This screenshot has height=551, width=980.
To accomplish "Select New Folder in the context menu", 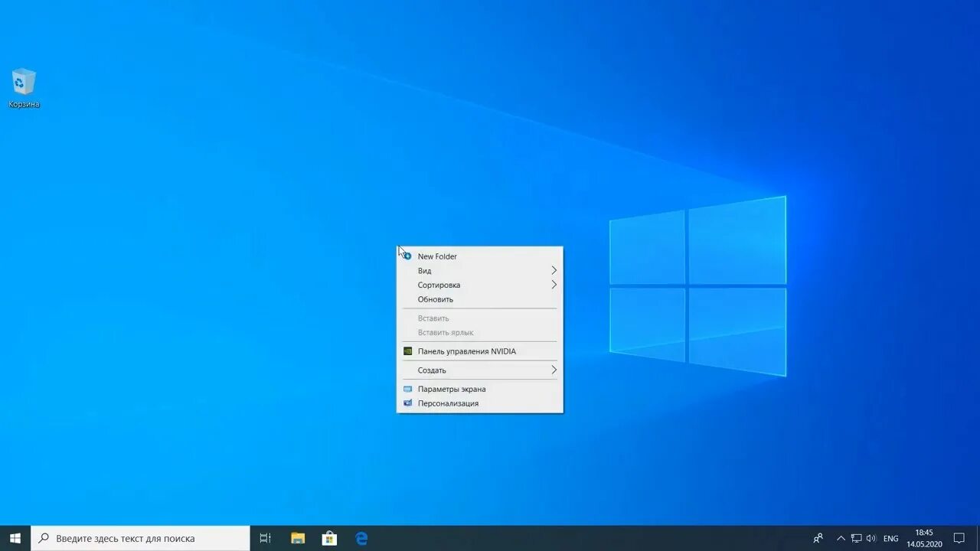I will click(x=480, y=256).
